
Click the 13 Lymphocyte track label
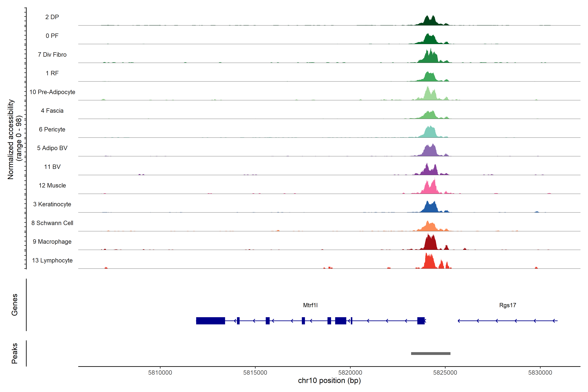point(52,260)
